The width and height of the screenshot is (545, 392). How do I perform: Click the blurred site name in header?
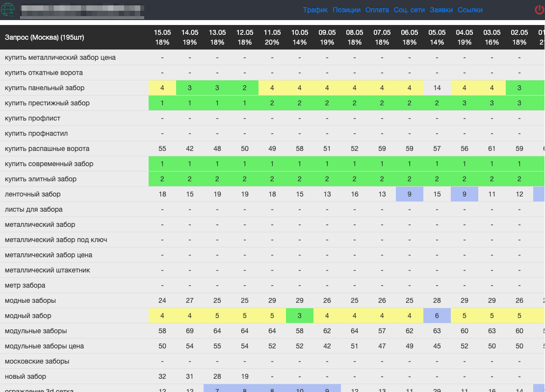pyautogui.click(x=82, y=11)
